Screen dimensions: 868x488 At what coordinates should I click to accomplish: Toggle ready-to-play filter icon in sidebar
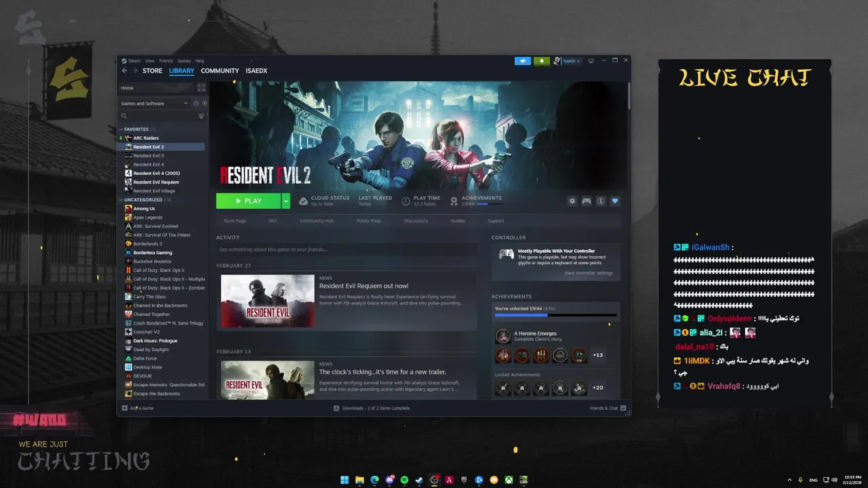[205, 104]
